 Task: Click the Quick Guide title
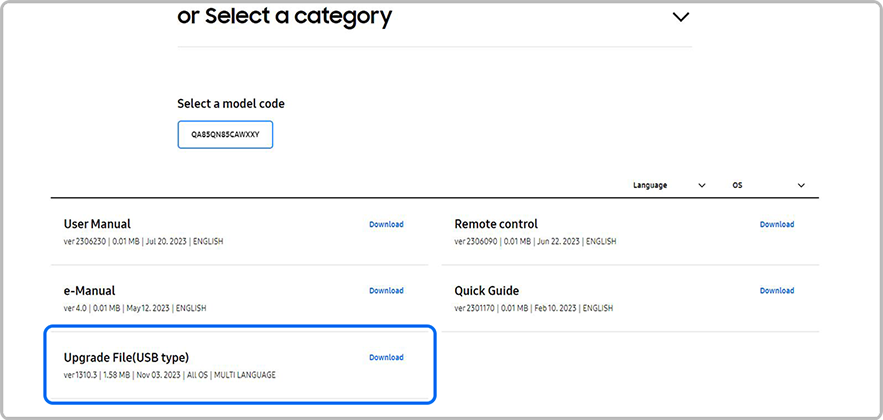[x=487, y=291]
